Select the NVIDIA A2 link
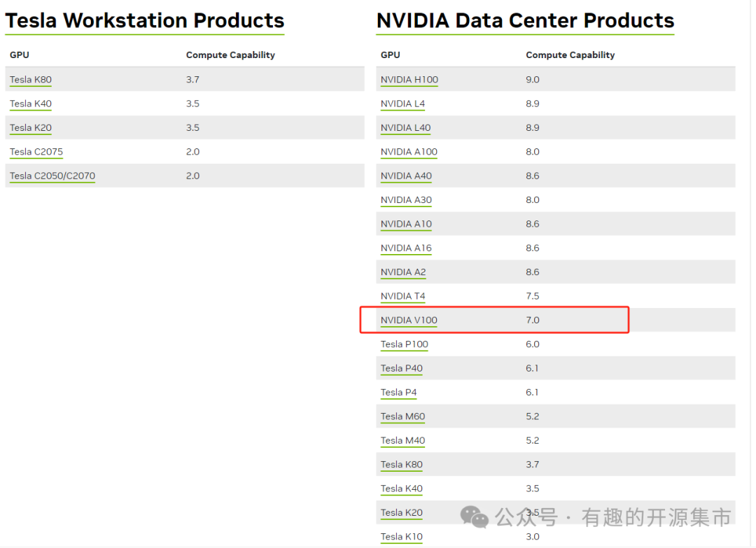The width and height of the screenshot is (756, 548). pyautogui.click(x=403, y=272)
